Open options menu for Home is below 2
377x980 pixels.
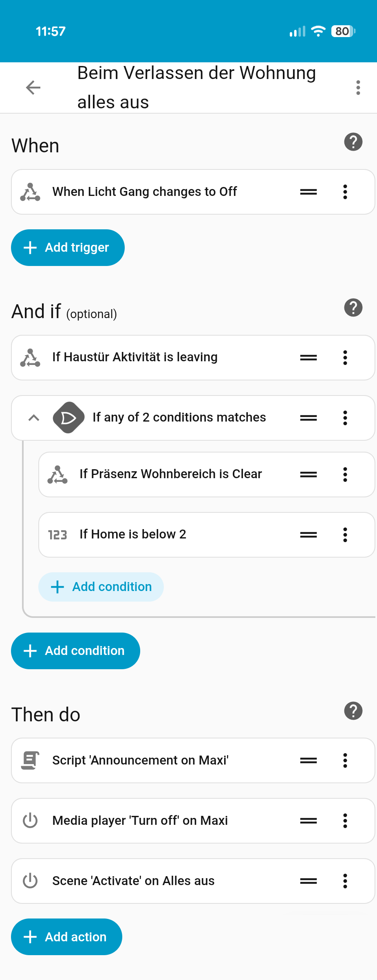tap(345, 535)
